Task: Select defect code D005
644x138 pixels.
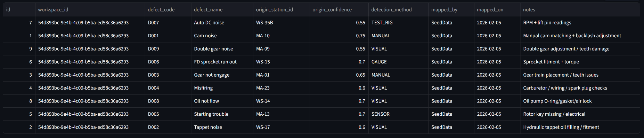Action: pyautogui.click(x=168, y=114)
